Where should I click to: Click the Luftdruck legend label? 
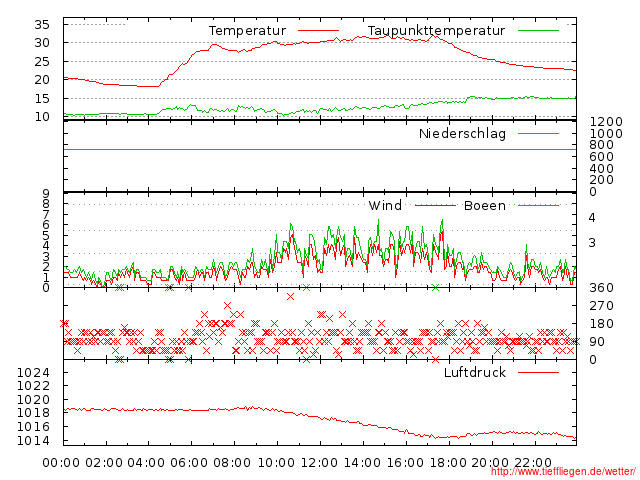475,372
